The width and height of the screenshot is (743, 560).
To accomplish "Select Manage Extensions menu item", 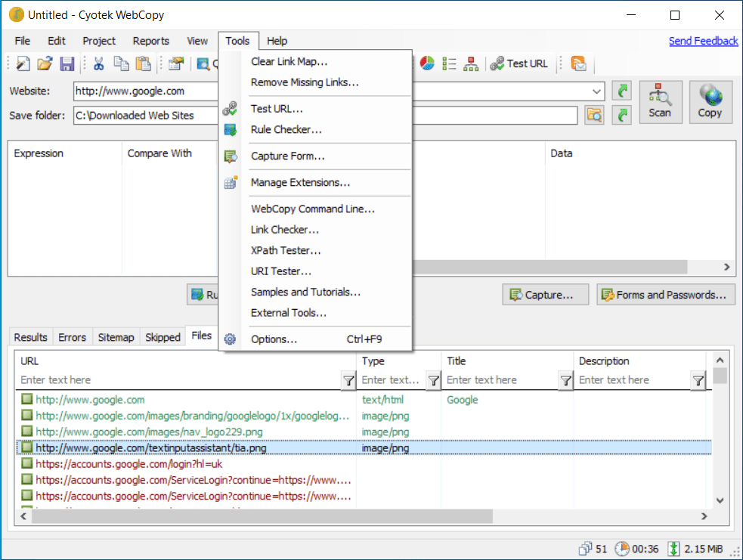I will [x=315, y=182].
